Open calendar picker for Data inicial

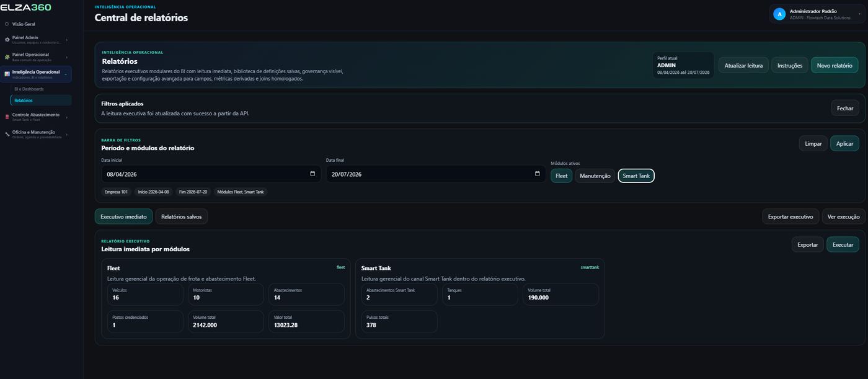coord(312,174)
